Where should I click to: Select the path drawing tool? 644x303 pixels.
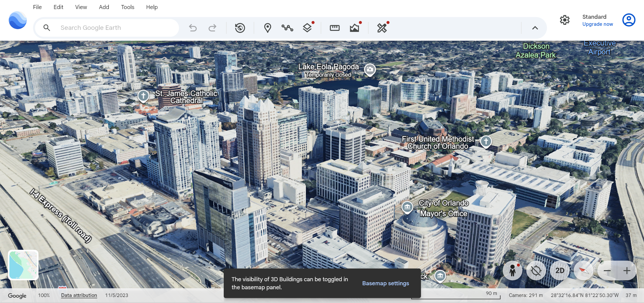(287, 28)
